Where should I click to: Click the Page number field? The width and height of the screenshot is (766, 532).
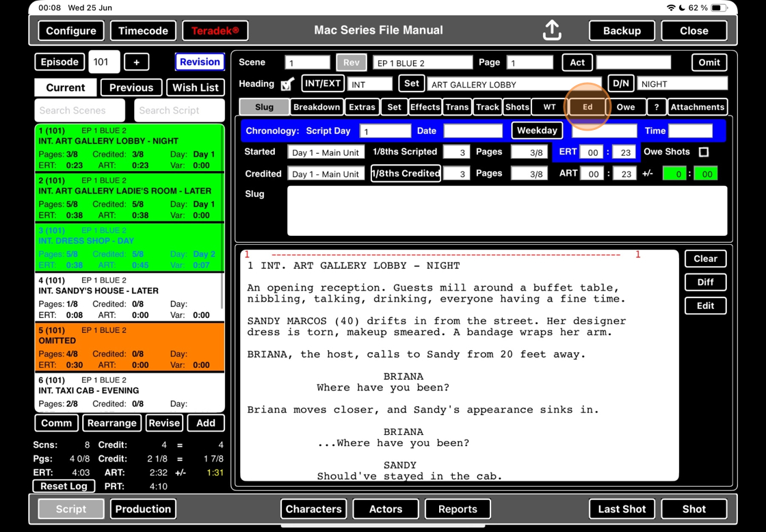529,62
